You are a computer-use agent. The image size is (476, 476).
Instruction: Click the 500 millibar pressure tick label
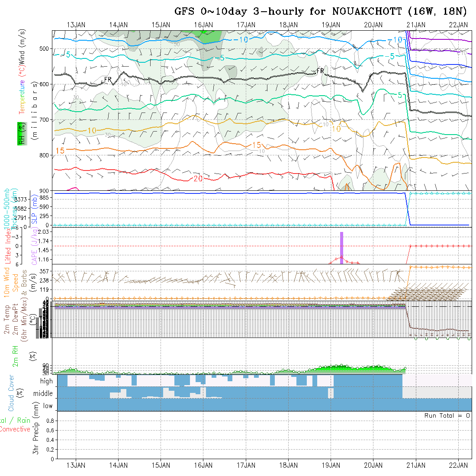tap(44, 48)
